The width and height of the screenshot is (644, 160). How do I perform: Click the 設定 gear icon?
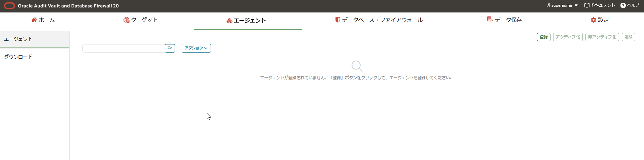[594, 20]
